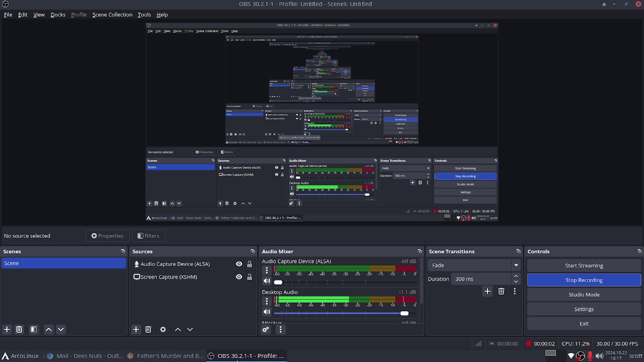Open Settings from Controls panel
This screenshot has height=362, width=644.
coord(584,309)
